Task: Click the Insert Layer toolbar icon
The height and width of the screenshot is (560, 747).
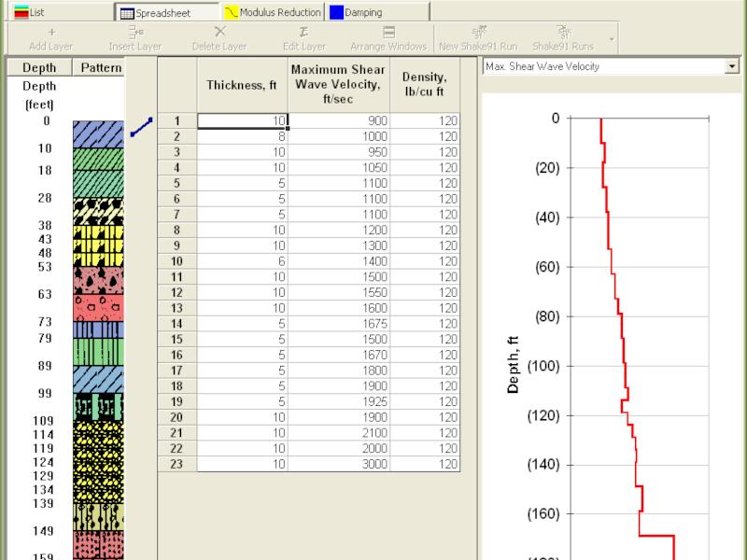Action: (135, 32)
